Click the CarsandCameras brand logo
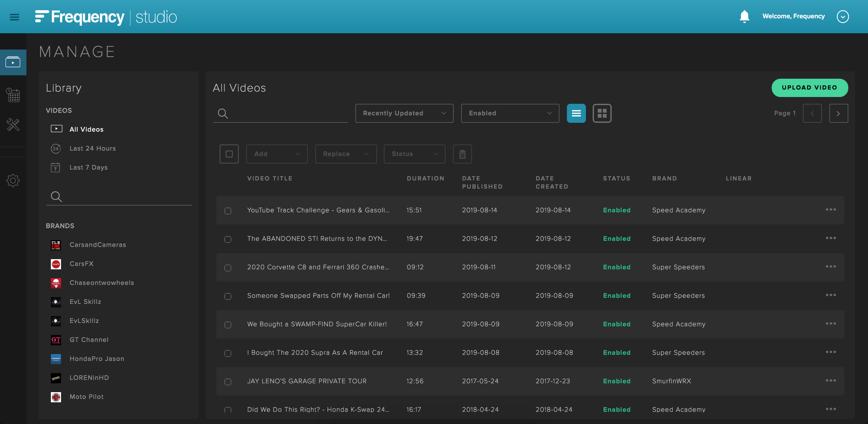The image size is (868, 424). click(56, 245)
